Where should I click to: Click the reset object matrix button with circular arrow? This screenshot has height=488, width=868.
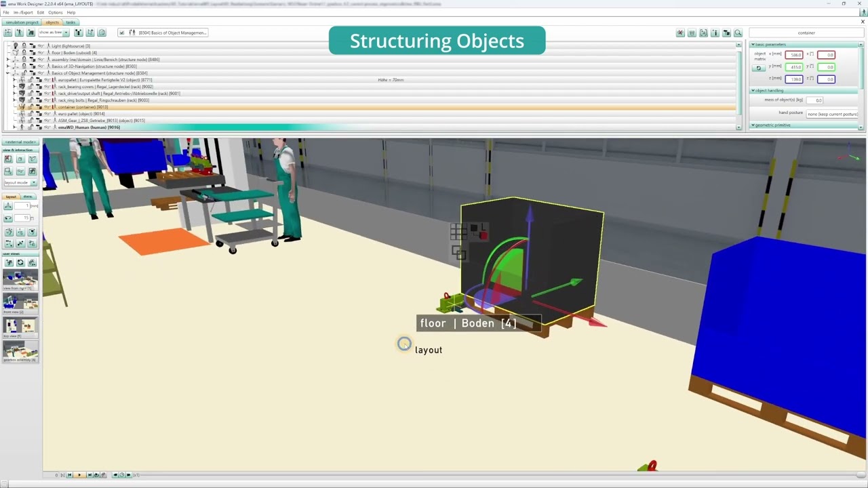pyautogui.click(x=759, y=68)
